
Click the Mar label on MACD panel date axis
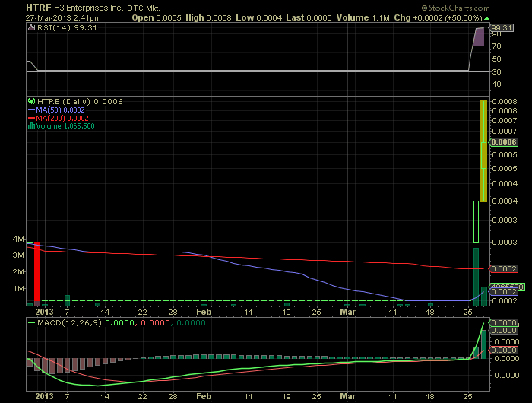coord(348,396)
